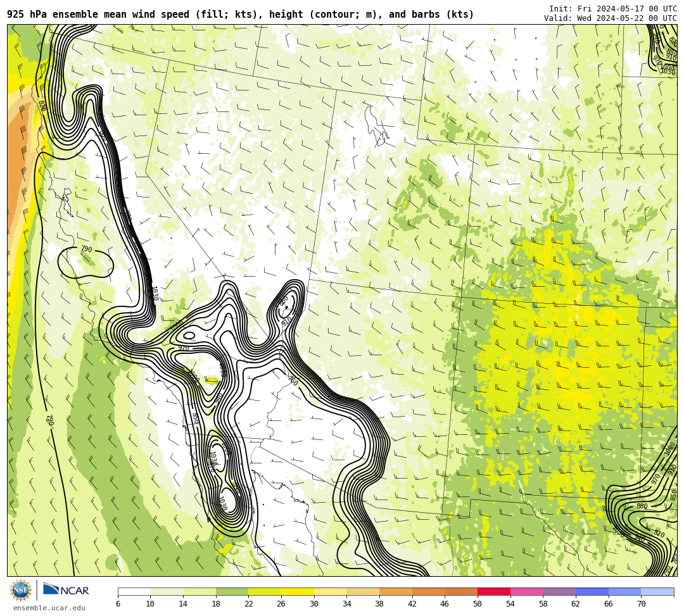Click the colorbar tick label 66
The image size is (684, 616).
pos(609,604)
